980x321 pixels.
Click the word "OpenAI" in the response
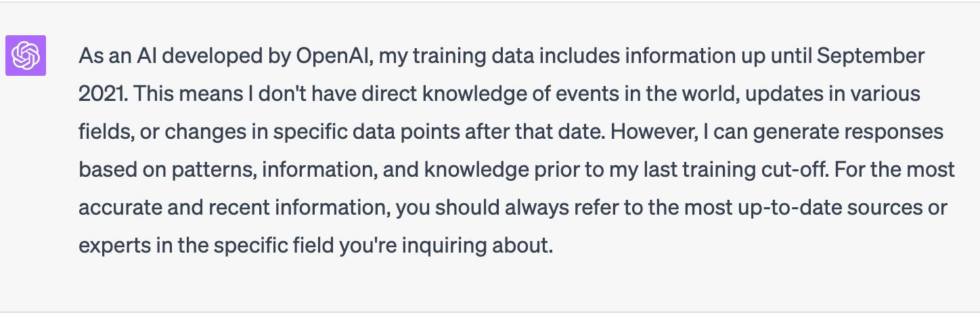(334, 56)
